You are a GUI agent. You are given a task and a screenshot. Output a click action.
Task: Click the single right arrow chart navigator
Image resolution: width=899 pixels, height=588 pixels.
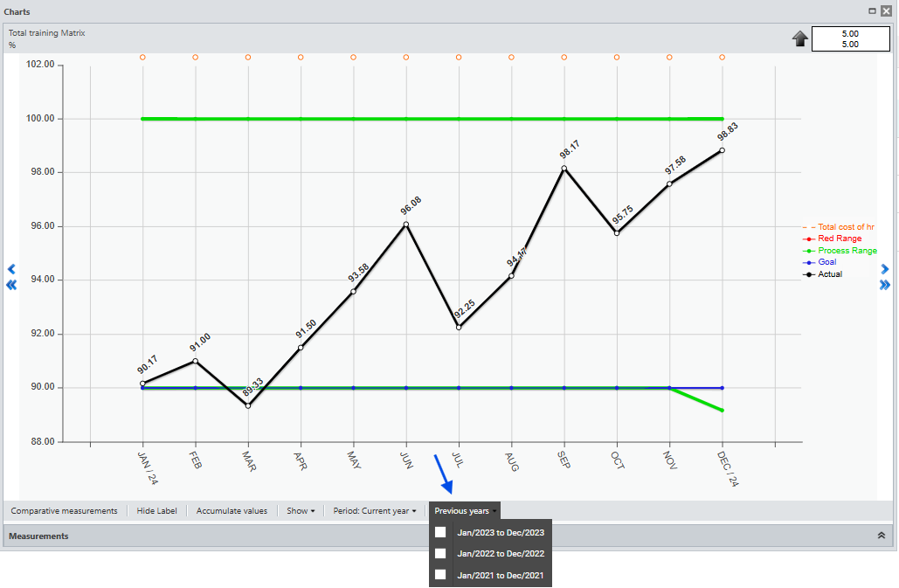(884, 269)
